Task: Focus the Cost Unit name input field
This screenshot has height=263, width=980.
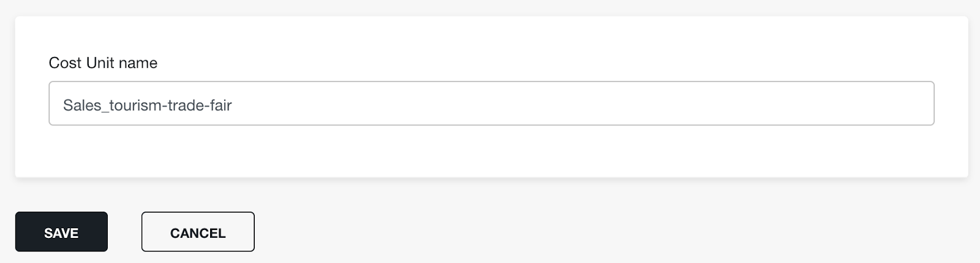Action: point(491,103)
